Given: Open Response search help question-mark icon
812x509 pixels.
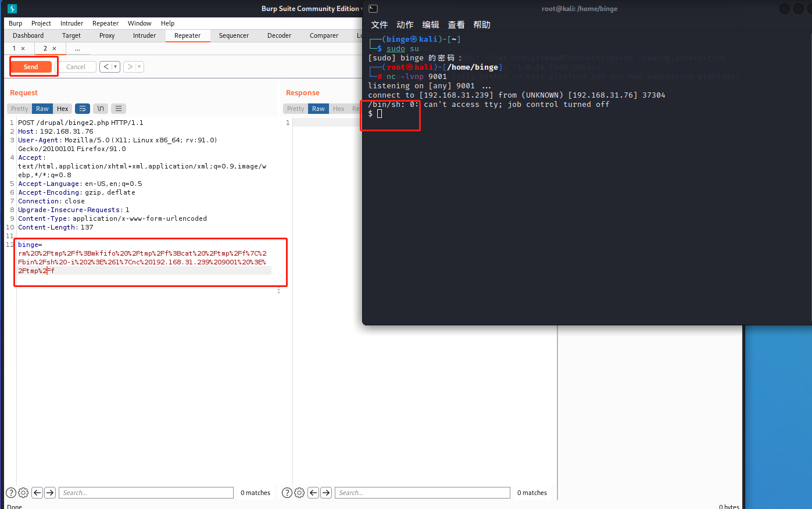Looking at the screenshot, I should coord(287,493).
